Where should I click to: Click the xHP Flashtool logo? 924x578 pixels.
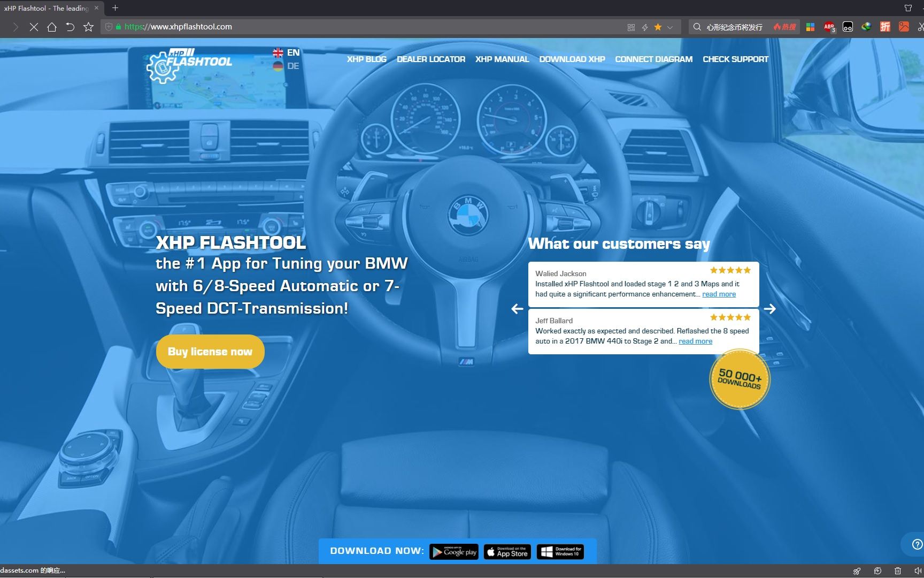coord(190,66)
